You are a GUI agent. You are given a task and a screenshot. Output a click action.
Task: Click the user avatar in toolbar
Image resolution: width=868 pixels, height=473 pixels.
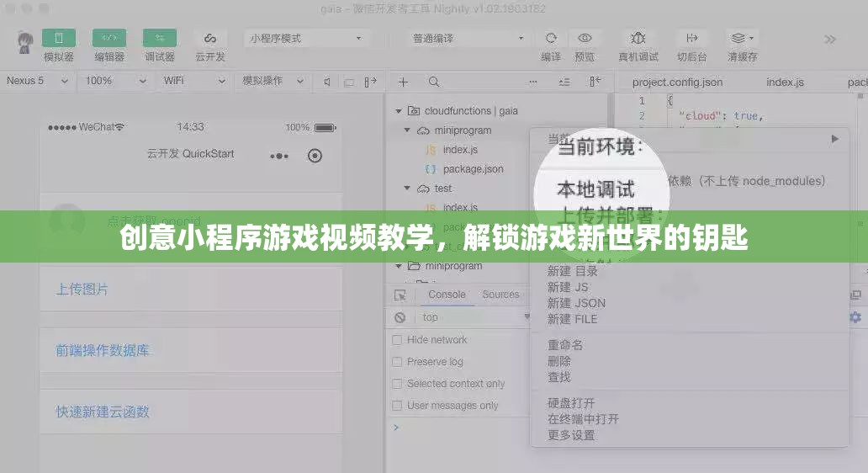(25, 42)
